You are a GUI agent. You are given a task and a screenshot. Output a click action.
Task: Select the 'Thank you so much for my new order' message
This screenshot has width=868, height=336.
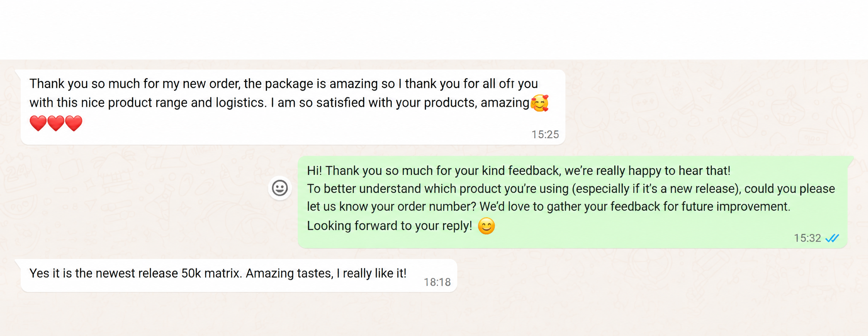tap(293, 107)
